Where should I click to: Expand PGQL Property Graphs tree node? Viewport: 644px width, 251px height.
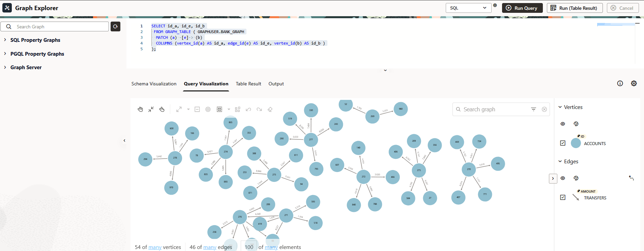5,54
